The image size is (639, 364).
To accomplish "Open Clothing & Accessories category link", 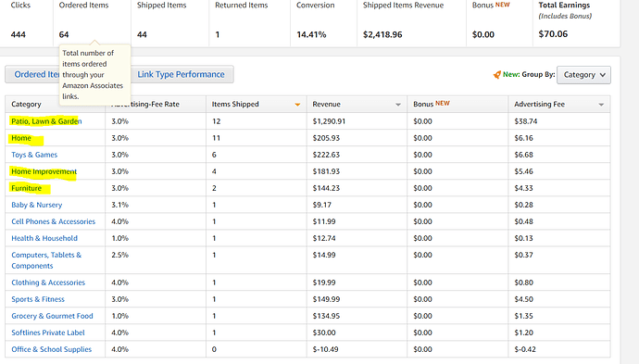I will pos(48,282).
